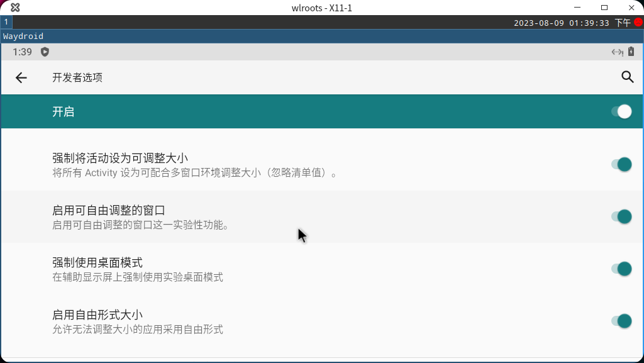
Task: Click the shield icon next to 1:39
Action: click(43, 52)
